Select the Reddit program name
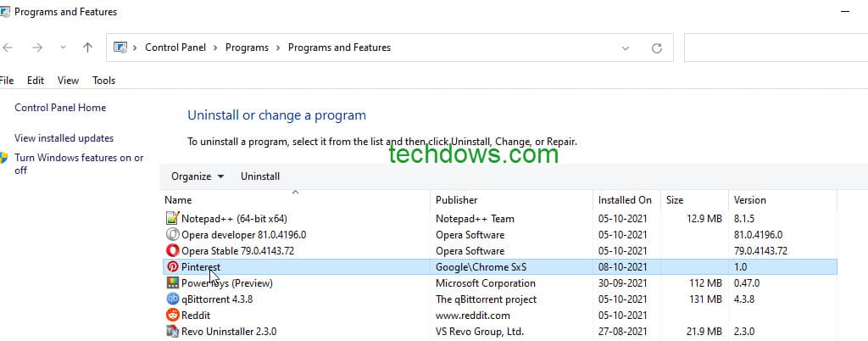Screen dimensions: 868x341 [196, 315]
